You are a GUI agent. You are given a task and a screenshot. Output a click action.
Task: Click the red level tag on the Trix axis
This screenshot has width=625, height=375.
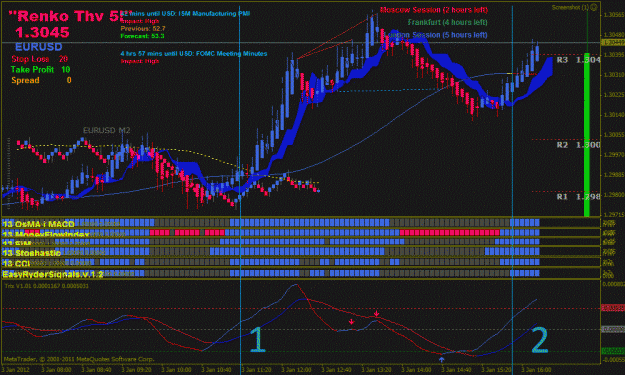tap(613, 308)
